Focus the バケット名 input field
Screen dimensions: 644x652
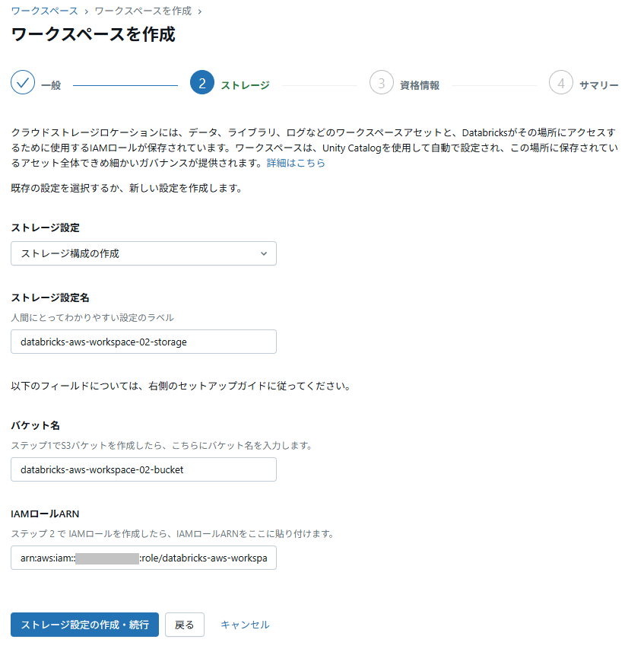tap(144, 469)
